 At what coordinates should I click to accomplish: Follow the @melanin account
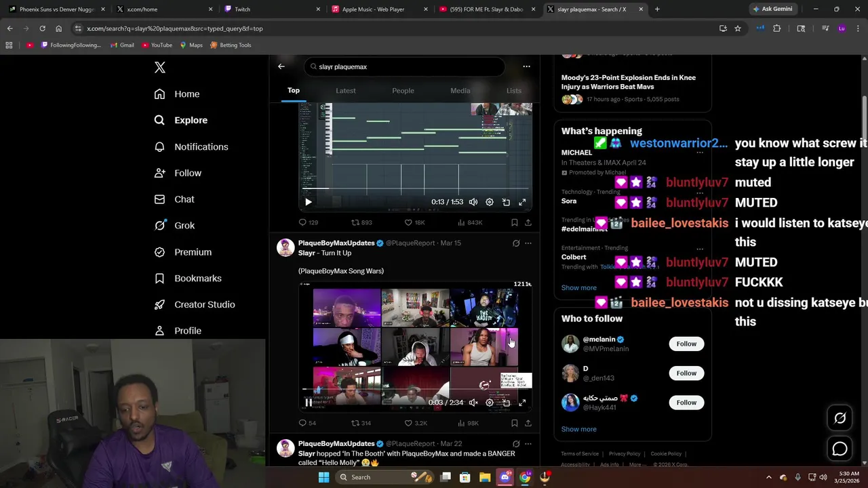[x=686, y=344]
